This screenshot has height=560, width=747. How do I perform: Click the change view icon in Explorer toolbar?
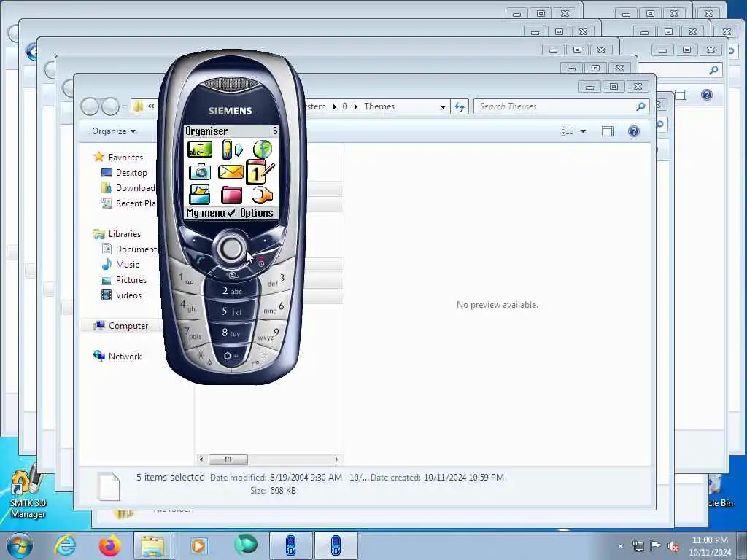(567, 131)
